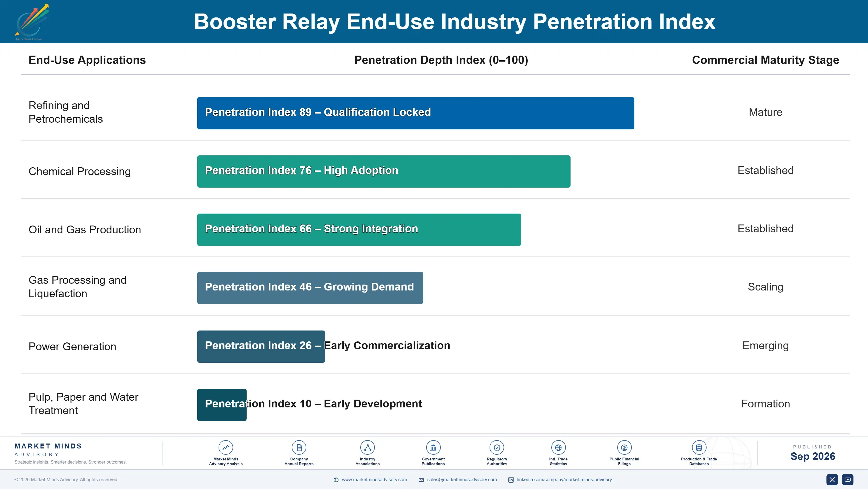The image size is (868, 489).
Task: Select the Penetration Index 89 Qualification Locked bar
Action: 416,113
